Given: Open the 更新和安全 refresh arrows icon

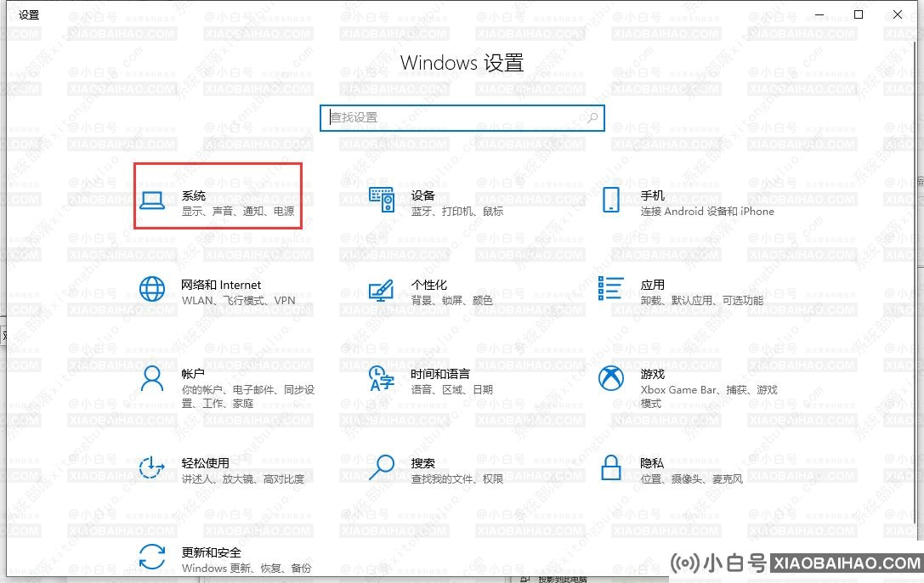Looking at the screenshot, I should point(152,557).
